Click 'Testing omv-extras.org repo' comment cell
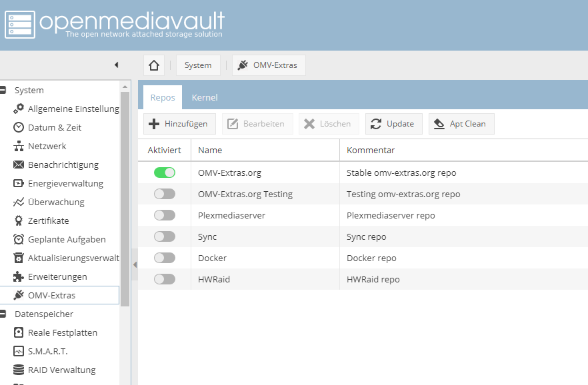 click(464, 194)
